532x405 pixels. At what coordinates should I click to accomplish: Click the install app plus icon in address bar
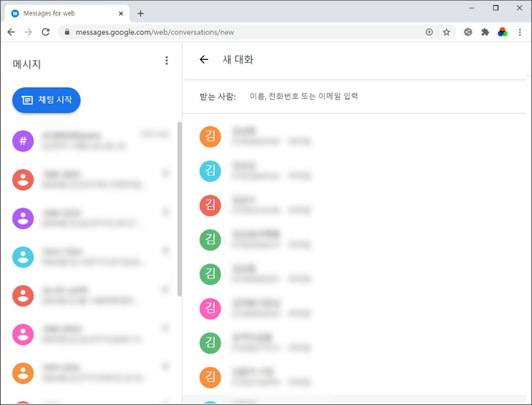tap(429, 32)
